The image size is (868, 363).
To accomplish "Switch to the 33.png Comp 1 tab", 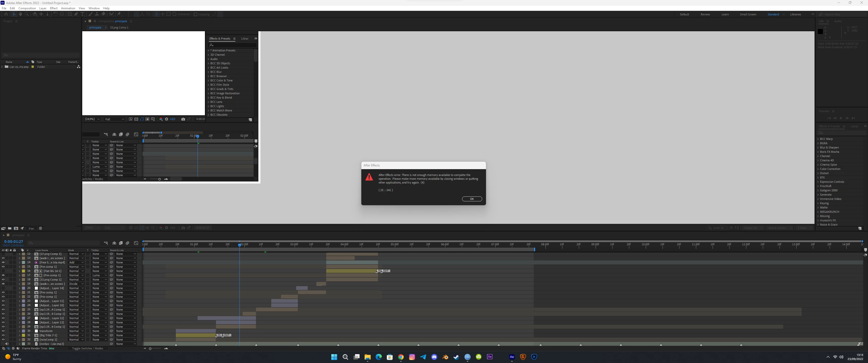I will coord(119,28).
